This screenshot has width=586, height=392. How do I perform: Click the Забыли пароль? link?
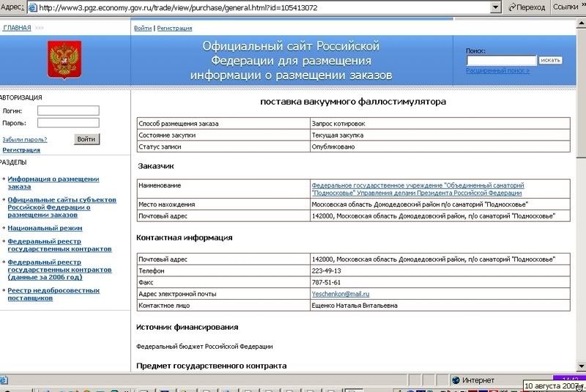click(25, 139)
